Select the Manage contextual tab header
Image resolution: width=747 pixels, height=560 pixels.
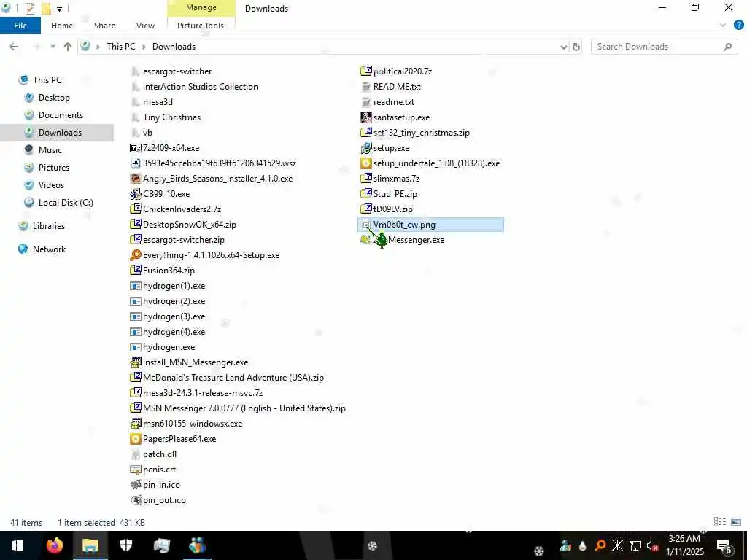[201, 8]
